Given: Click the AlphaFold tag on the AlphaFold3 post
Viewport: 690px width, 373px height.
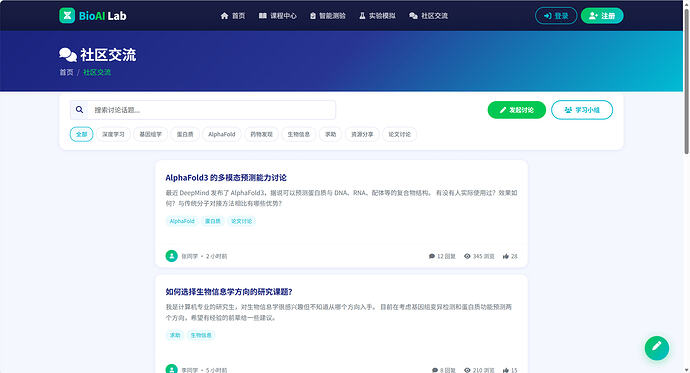Looking at the screenshot, I should (x=182, y=221).
